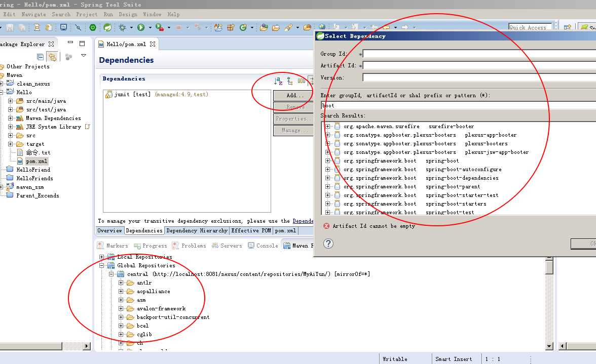This screenshot has width=596, height=364.
Task: Click the Save All toolbar icon
Action: coord(22,27)
